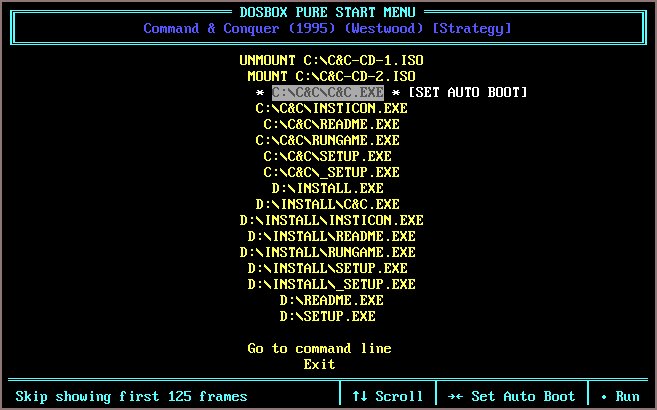The width and height of the screenshot is (657, 410).
Task: Choose D:\INSTALL\SETUP.EXE entry
Action: point(327,268)
